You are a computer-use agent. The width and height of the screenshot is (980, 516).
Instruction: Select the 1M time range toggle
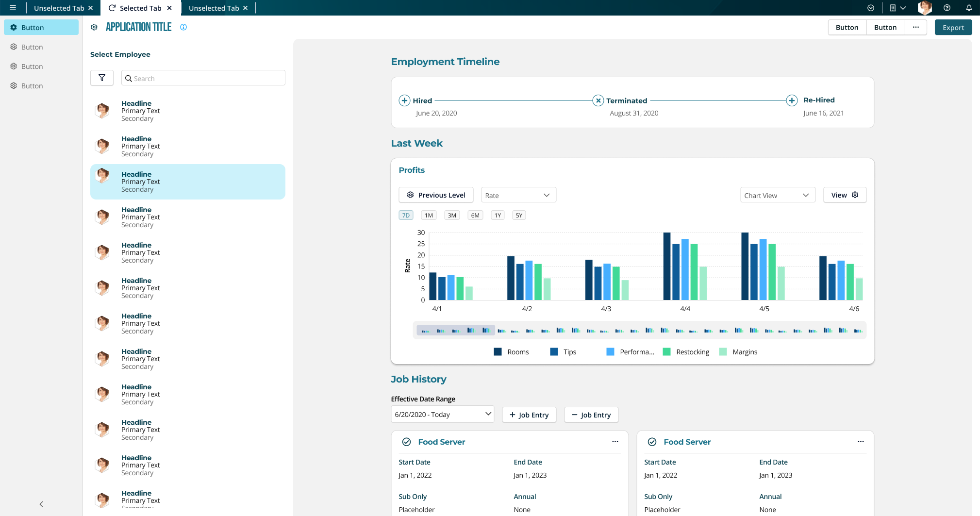429,215
